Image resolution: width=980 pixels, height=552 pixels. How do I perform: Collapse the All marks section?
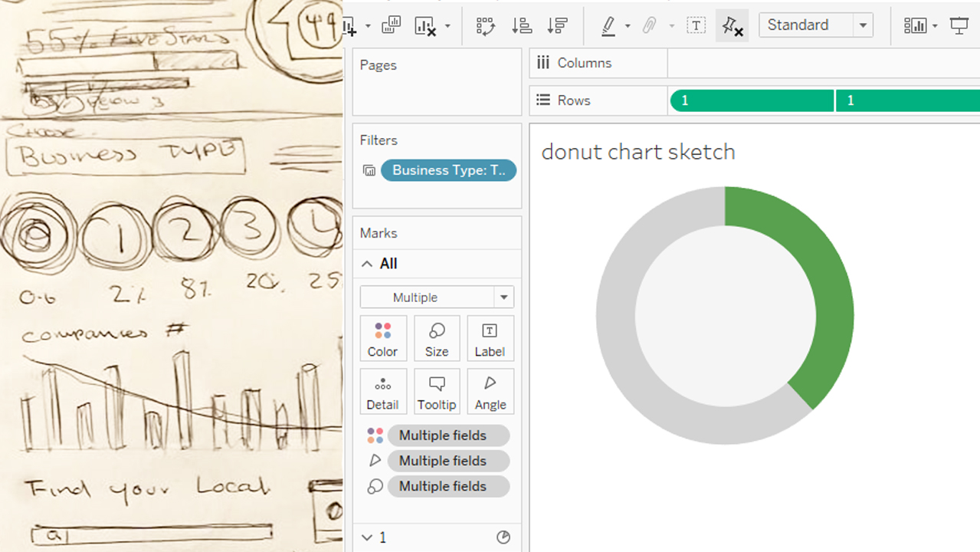[367, 264]
